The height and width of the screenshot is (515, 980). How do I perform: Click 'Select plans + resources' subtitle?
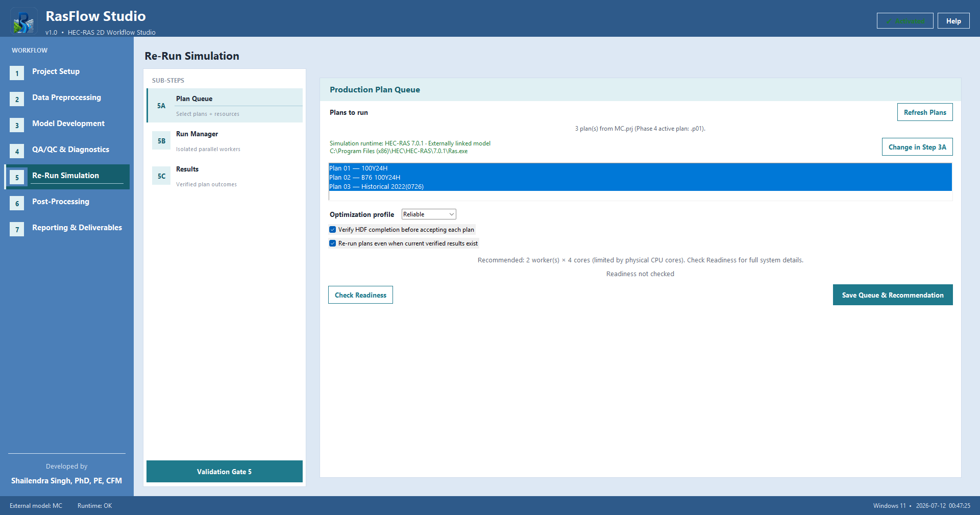coord(208,114)
